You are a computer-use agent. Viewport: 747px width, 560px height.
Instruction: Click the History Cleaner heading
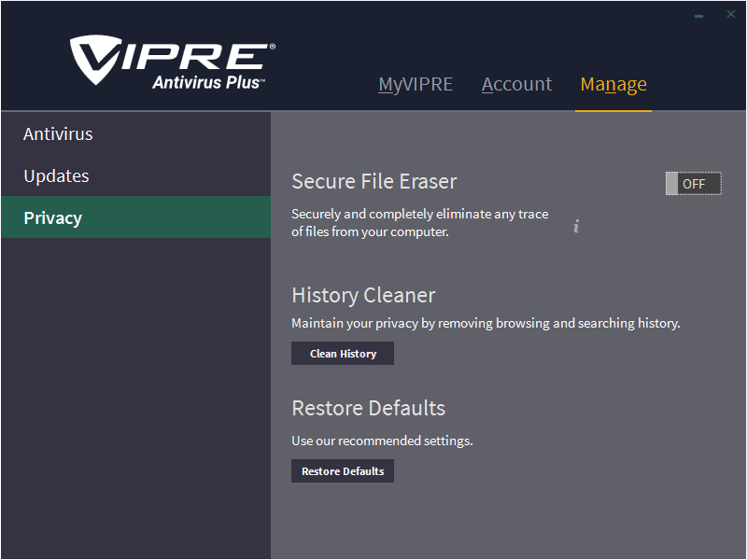[x=363, y=295]
